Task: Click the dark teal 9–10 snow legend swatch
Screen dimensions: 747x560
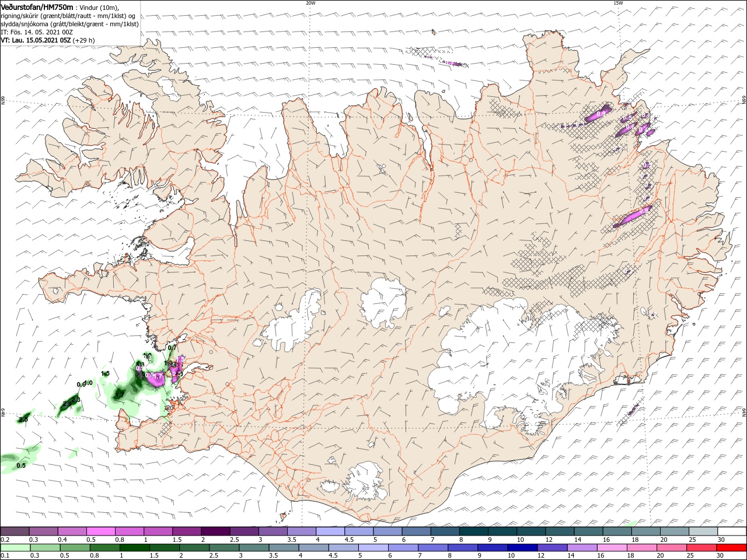Action: [502, 531]
